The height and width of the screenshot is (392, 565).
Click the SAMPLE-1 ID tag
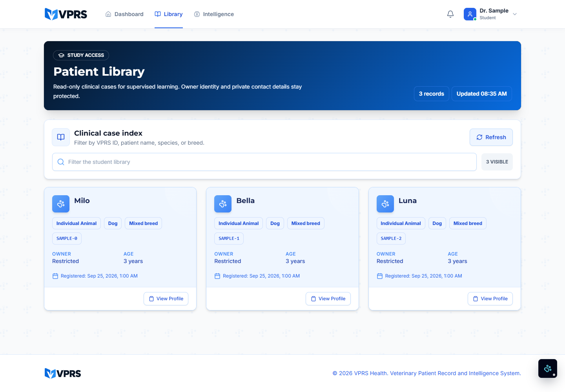tap(229, 238)
